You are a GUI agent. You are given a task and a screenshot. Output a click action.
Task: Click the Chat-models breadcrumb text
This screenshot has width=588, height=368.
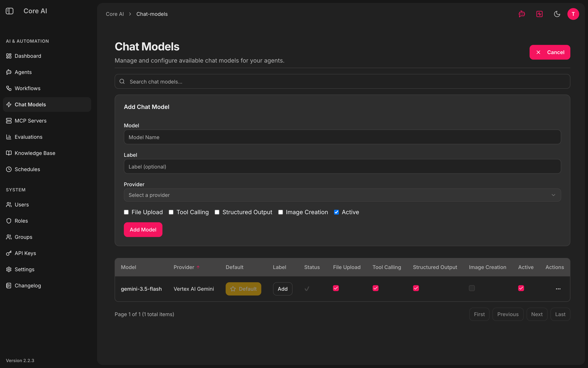point(152,14)
